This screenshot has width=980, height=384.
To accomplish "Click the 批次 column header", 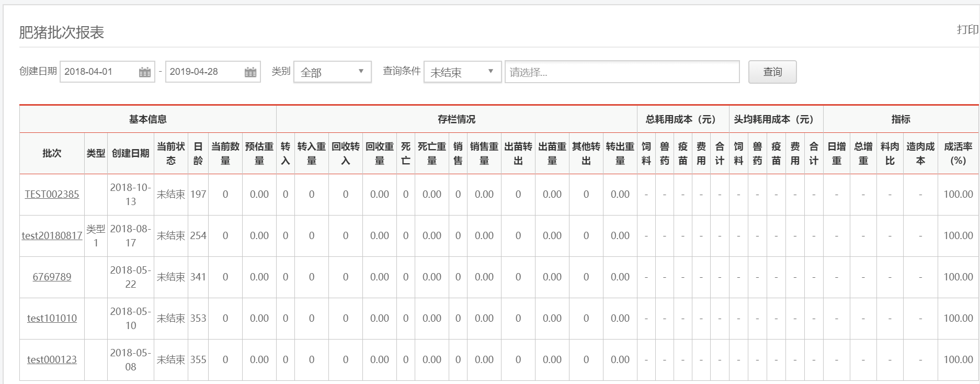I will pos(52,153).
